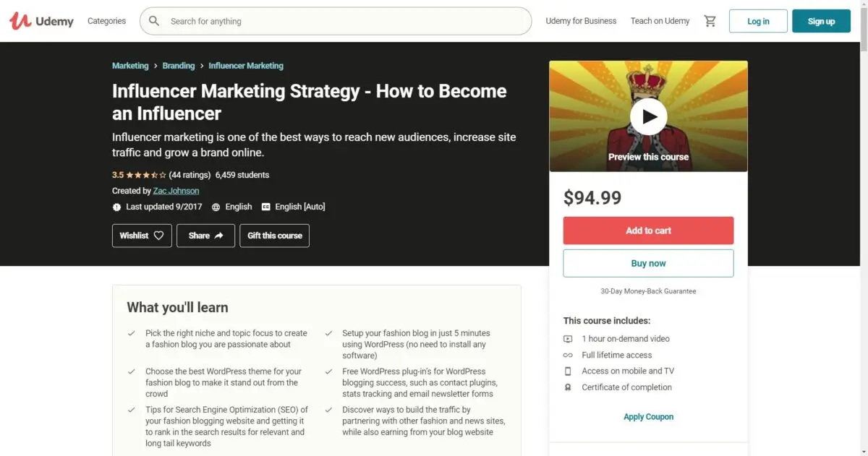Click the heart icon on Wishlist
The image size is (868, 456).
click(159, 236)
